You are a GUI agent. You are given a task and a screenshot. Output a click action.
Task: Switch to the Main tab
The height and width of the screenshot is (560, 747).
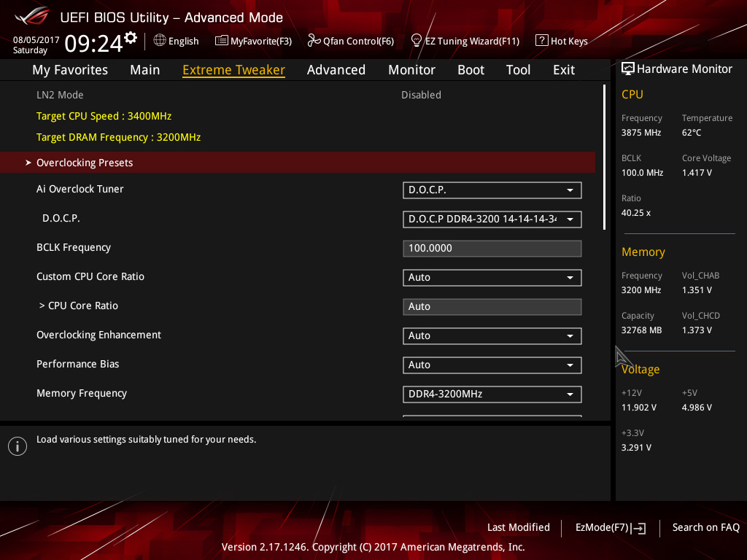click(145, 70)
